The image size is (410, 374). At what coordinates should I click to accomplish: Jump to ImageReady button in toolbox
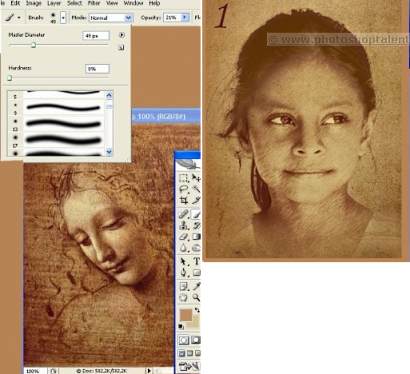coord(189,367)
